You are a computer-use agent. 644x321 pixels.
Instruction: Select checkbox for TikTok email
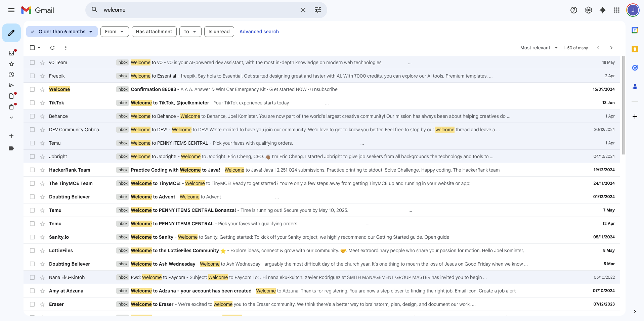[32, 103]
